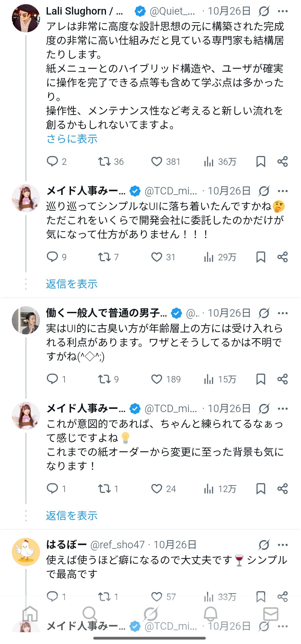Open more options for Lali Slughorn's post
This screenshot has height=644, width=301.
click(282, 11)
